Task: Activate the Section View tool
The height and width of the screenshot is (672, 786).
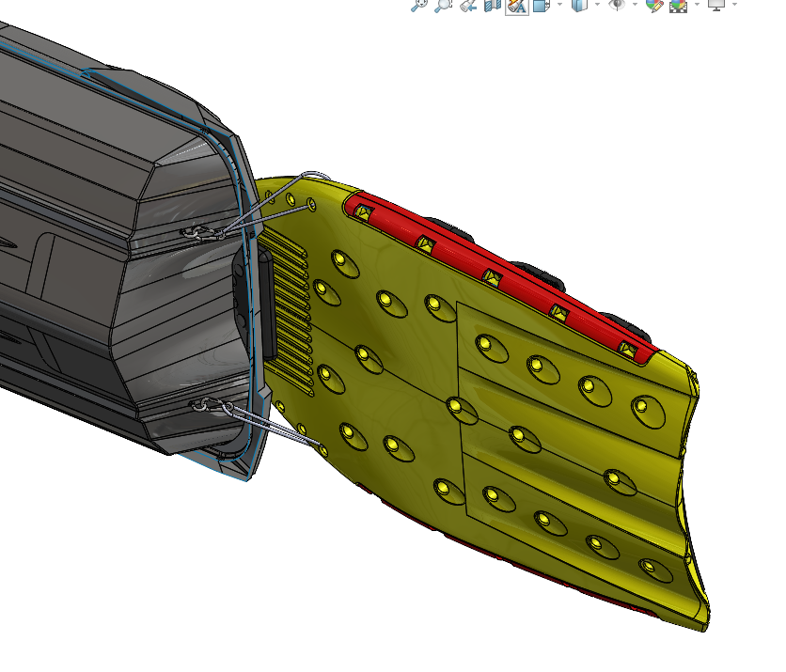Action: [493, 5]
